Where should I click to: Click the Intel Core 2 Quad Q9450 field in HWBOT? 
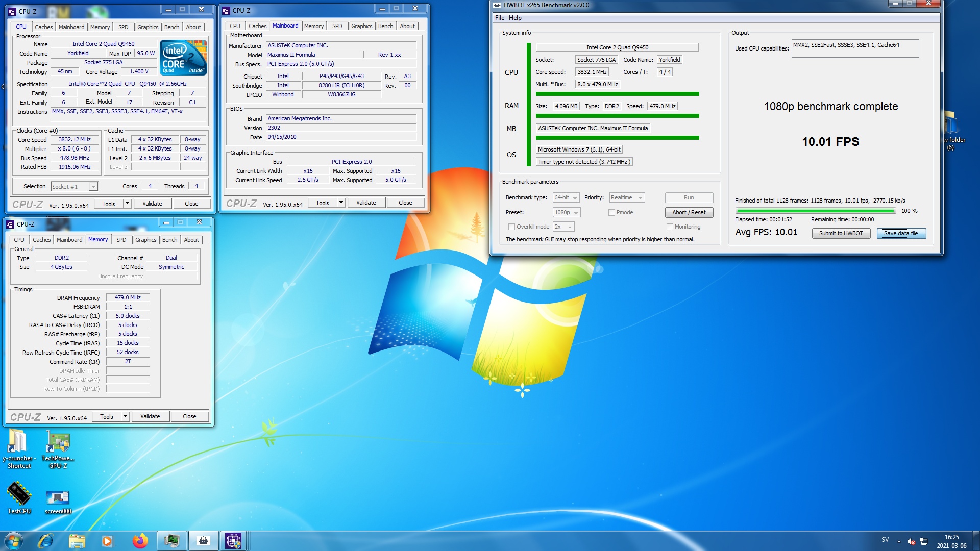click(617, 47)
